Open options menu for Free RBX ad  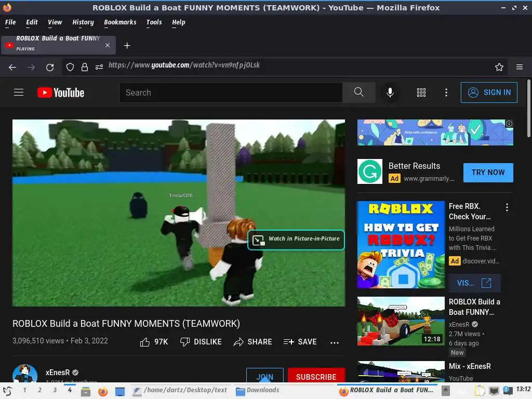(x=507, y=207)
